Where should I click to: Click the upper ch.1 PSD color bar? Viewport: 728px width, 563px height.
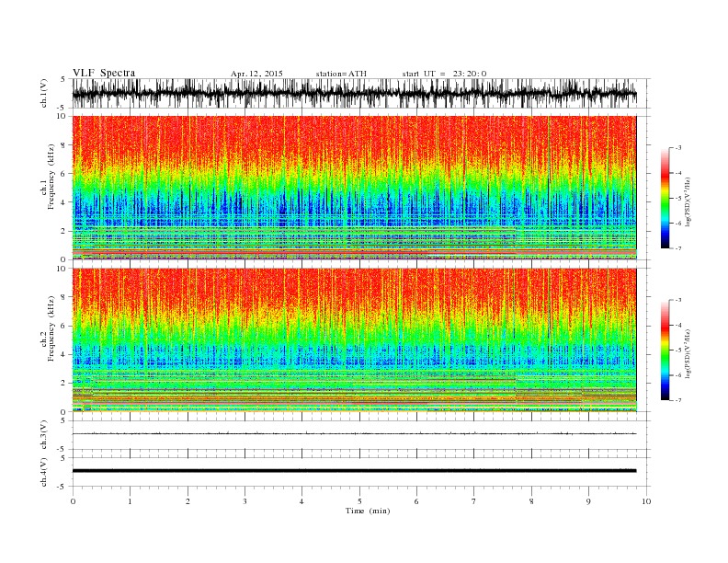(665, 198)
